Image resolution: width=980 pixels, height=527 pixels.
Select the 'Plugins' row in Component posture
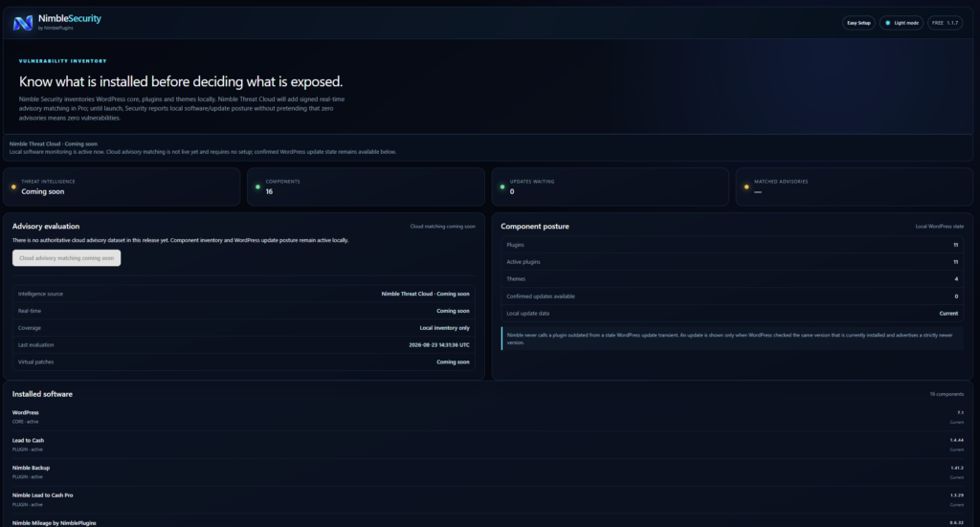coord(732,245)
